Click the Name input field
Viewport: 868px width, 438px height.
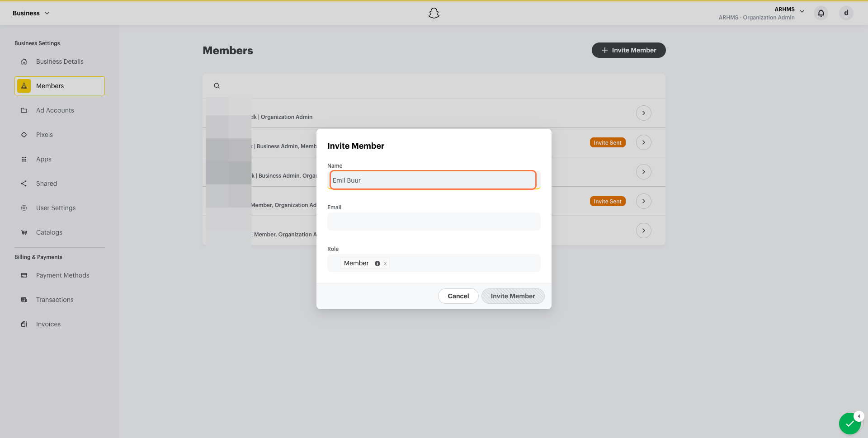click(433, 180)
